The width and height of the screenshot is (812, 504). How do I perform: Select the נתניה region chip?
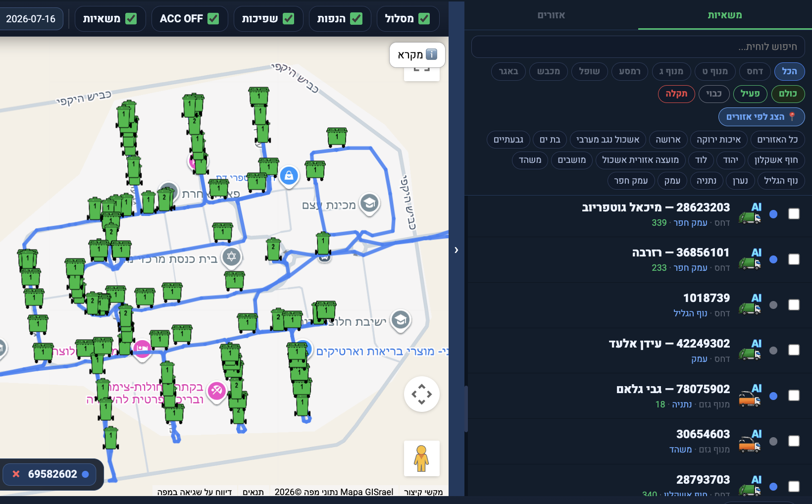(707, 181)
